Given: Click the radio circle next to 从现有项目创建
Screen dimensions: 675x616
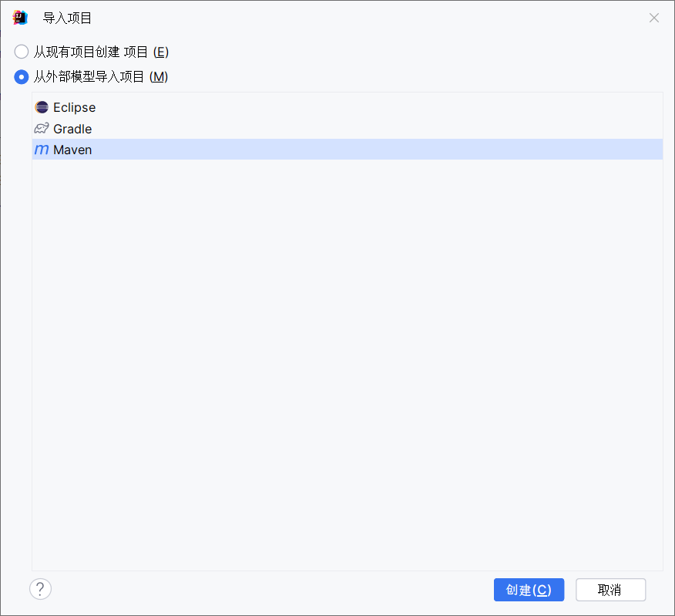Looking at the screenshot, I should (21, 52).
